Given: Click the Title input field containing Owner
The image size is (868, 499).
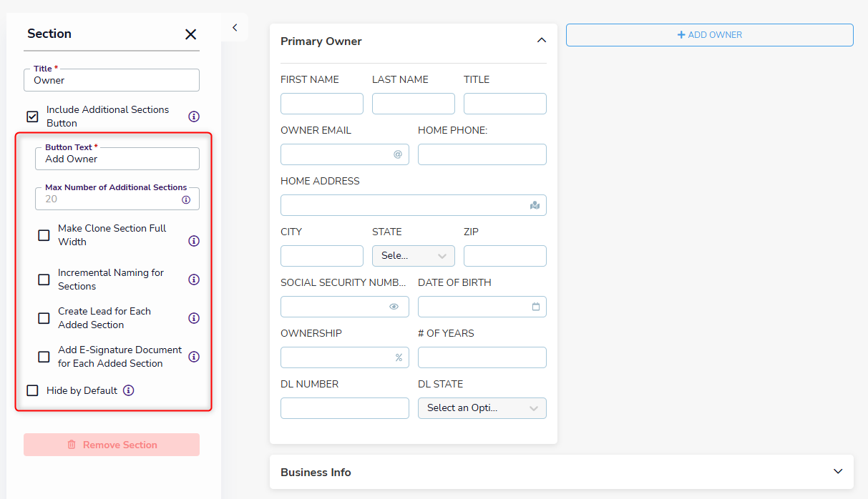Looking at the screenshot, I should pyautogui.click(x=112, y=80).
